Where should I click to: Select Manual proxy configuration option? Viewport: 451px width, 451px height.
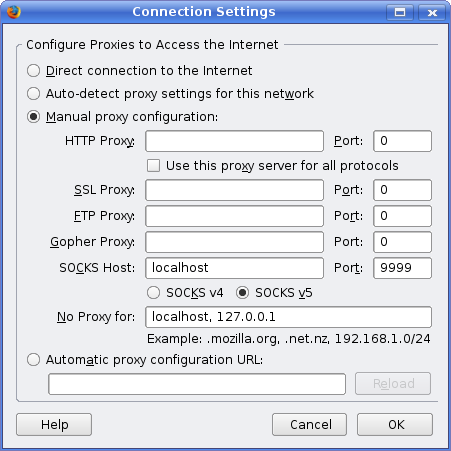[33, 117]
